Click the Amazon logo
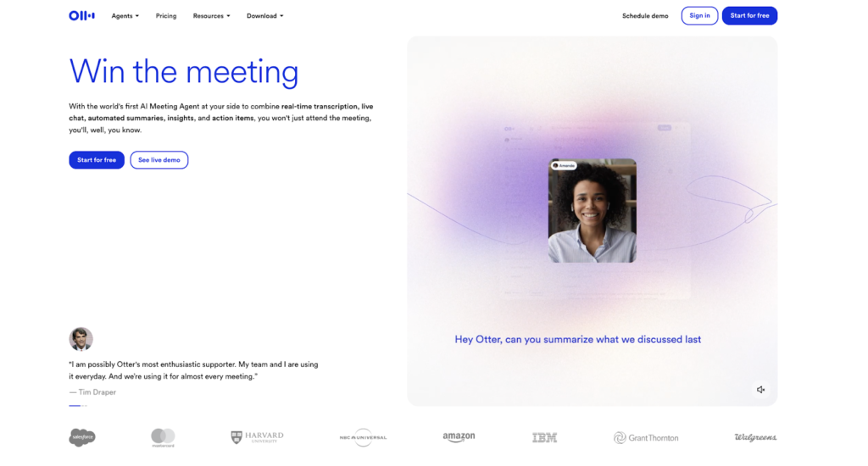 pyautogui.click(x=459, y=437)
